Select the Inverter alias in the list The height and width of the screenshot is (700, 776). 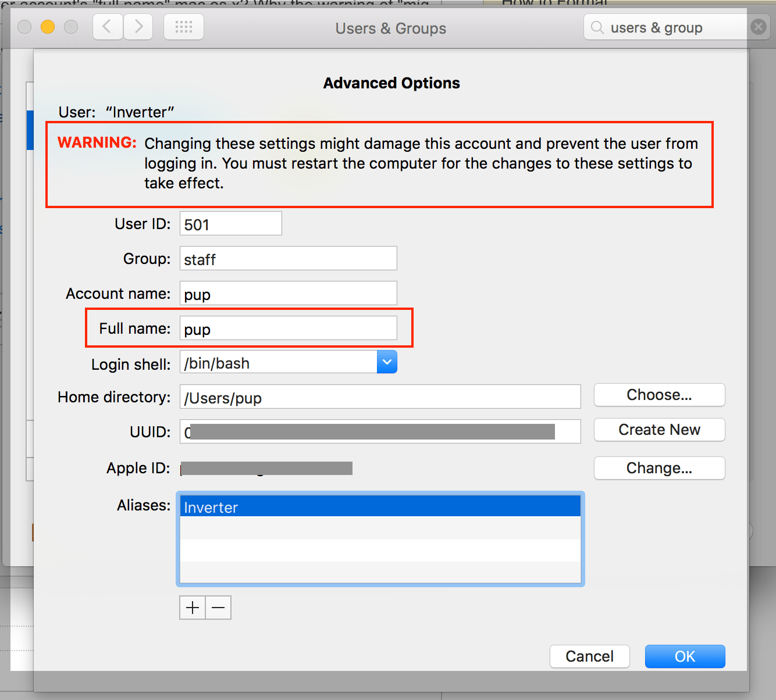(x=379, y=506)
